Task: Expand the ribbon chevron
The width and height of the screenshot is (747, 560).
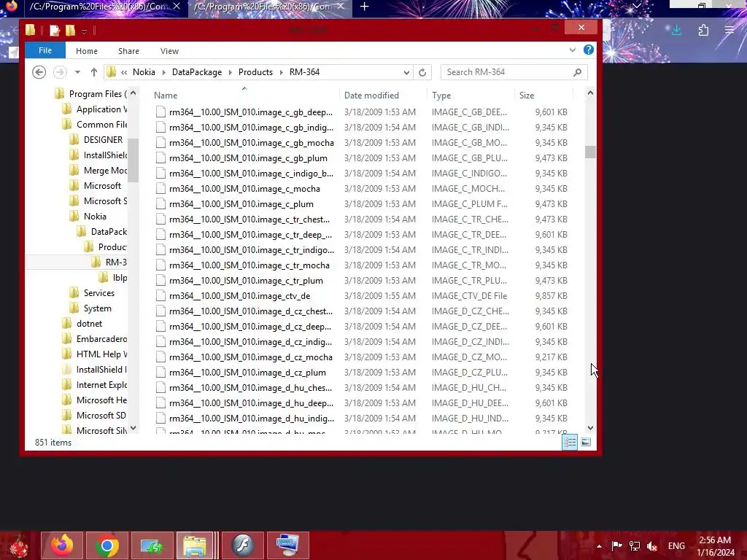Action: tap(572, 50)
